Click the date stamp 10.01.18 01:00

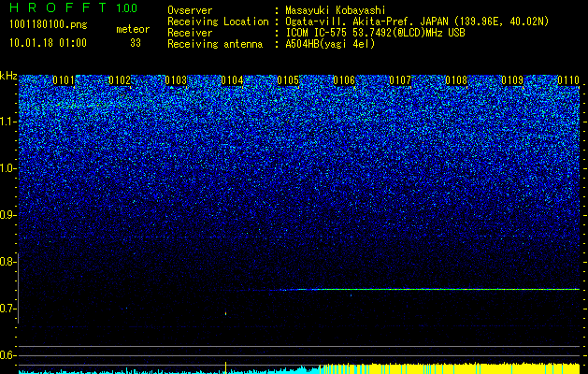48,43
